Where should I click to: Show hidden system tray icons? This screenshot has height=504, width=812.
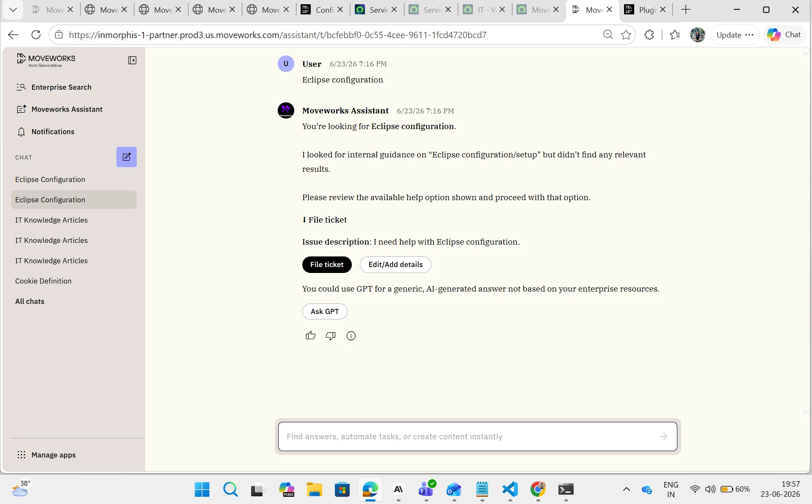pyautogui.click(x=627, y=490)
